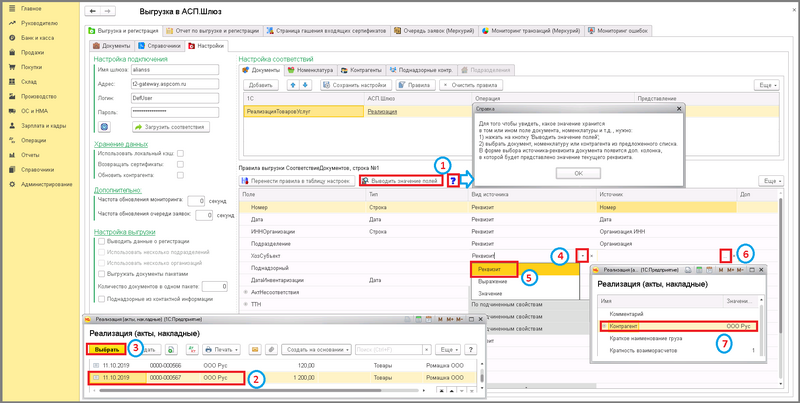Click Загрузить соответствия button
This screenshot has width=800, height=403.
point(170,127)
